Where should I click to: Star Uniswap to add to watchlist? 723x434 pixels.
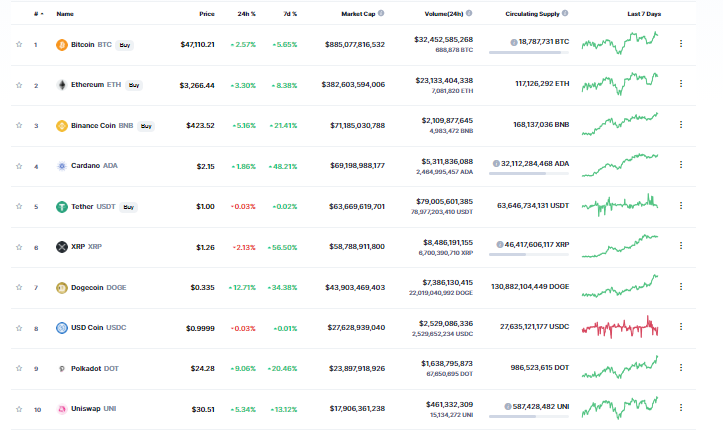click(19, 409)
